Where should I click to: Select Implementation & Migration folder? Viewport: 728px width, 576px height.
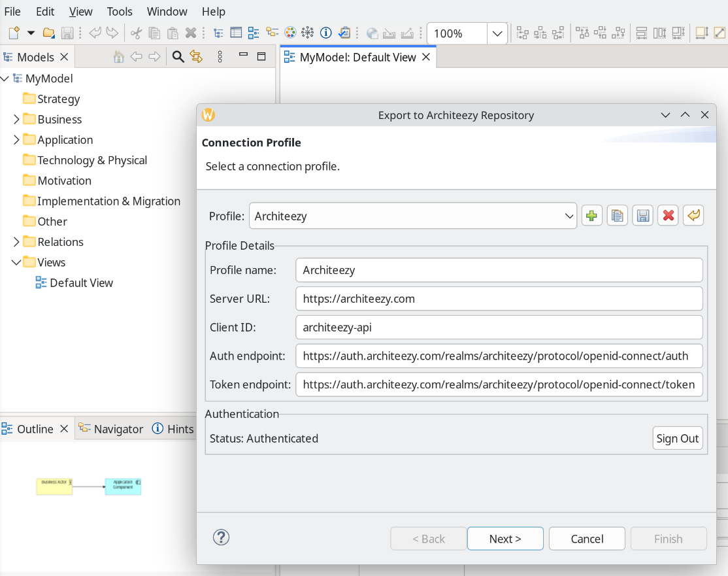point(108,201)
